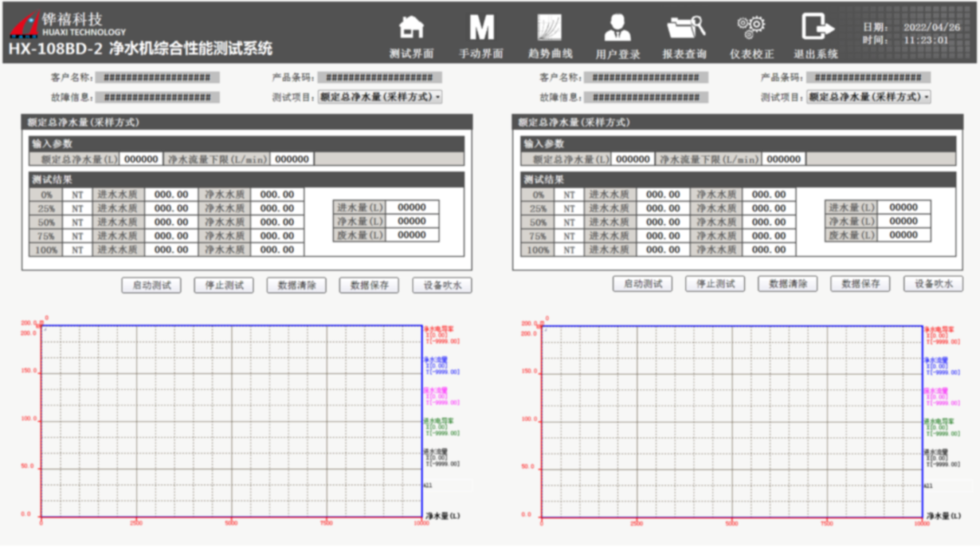Open the 趋势曲线 trend curve icon

coord(550,27)
